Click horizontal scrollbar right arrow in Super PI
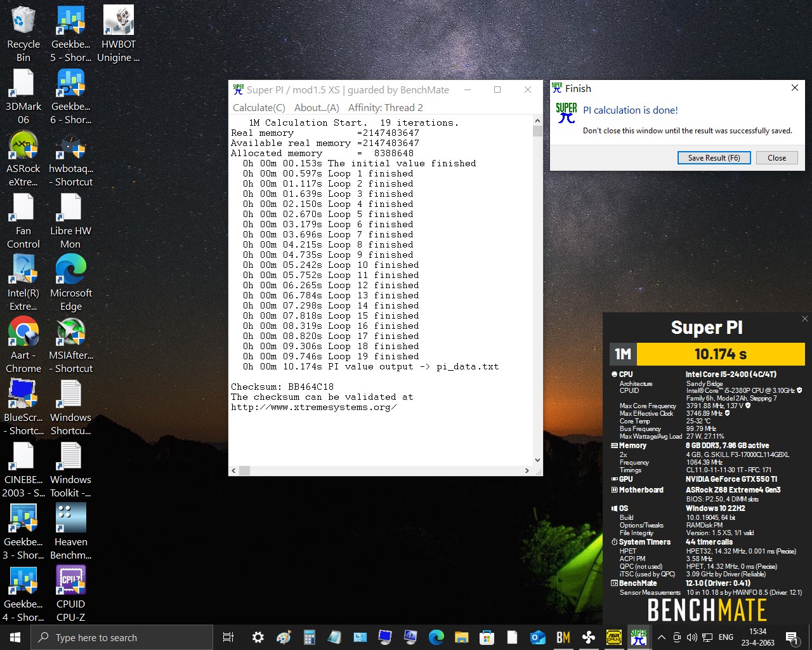 527,470
